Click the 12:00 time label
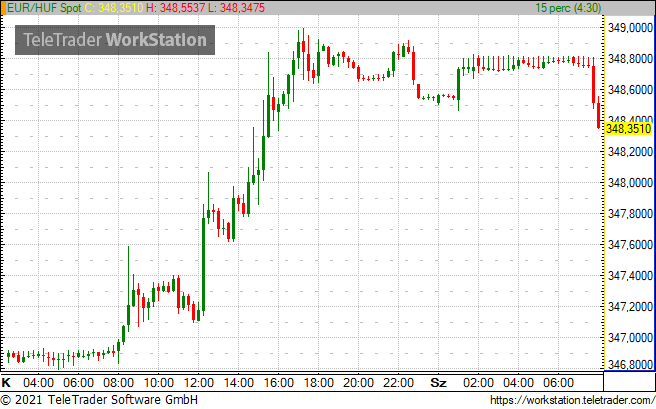The width and height of the screenshot is (656, 409). 198,382
